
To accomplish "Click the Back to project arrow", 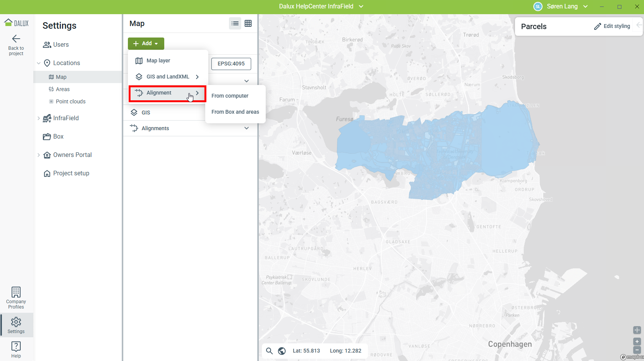I will (x=16, y=39).
